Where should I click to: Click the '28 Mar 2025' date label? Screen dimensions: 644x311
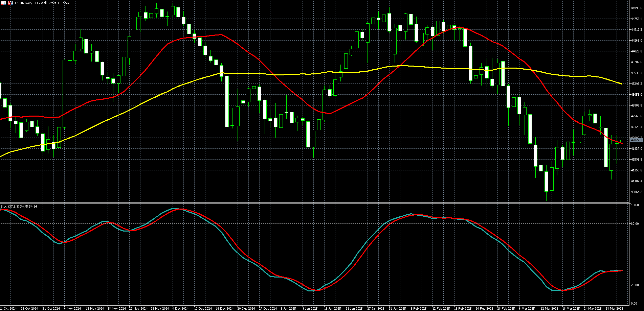point(614,309)
